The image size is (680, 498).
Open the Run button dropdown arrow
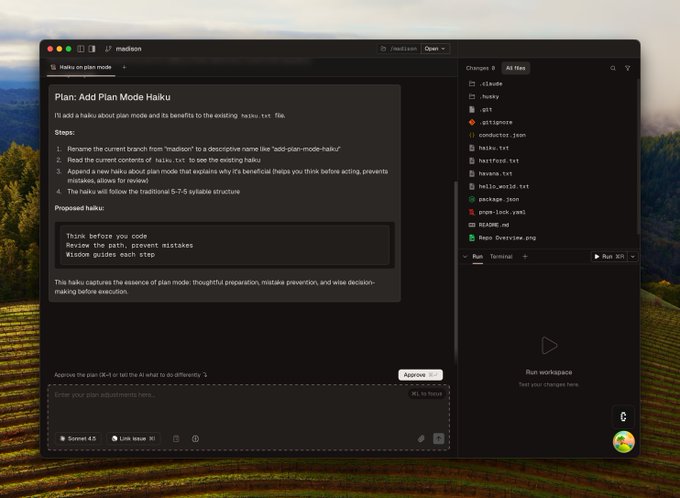point(633,256)
